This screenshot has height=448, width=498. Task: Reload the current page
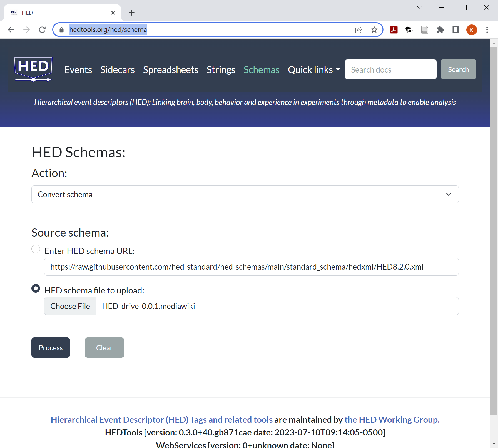(x=42, y=30)
